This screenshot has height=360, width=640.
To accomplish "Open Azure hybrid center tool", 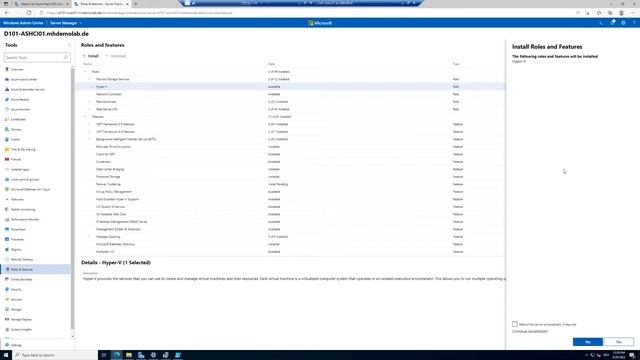I will (24, 79).
